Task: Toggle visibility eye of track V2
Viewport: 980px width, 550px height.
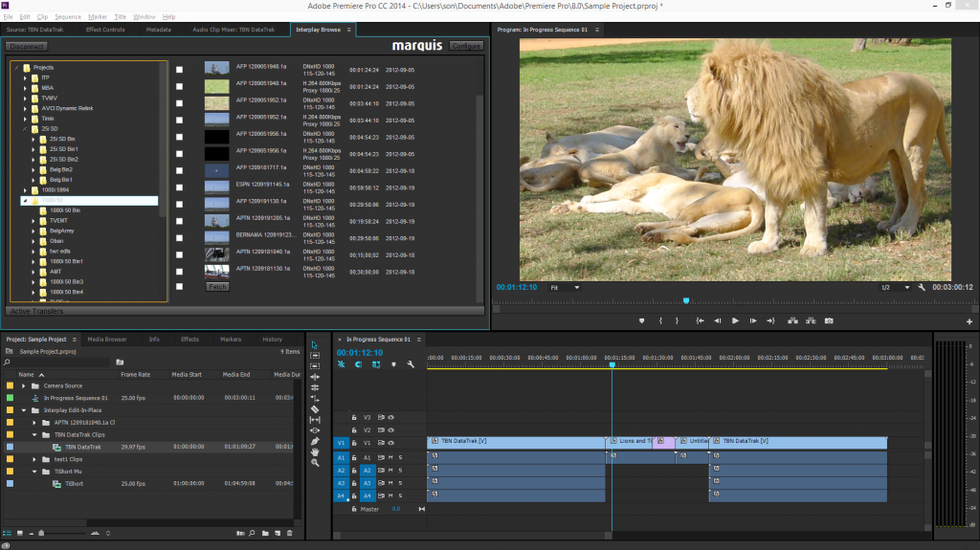Action: [x=390, y=430]
